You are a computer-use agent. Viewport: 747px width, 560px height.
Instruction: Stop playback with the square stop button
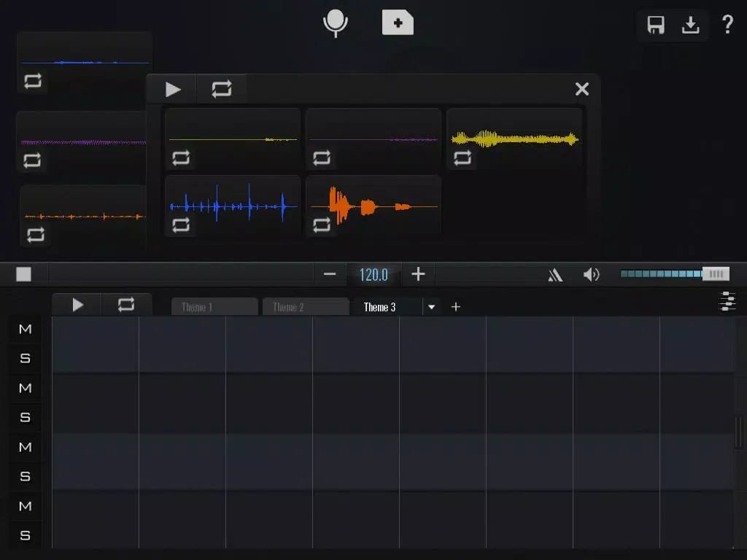(23, 274)
